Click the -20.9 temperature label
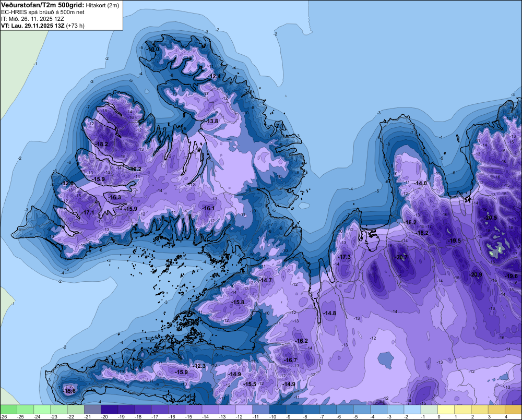 click(x=476, y=274)
